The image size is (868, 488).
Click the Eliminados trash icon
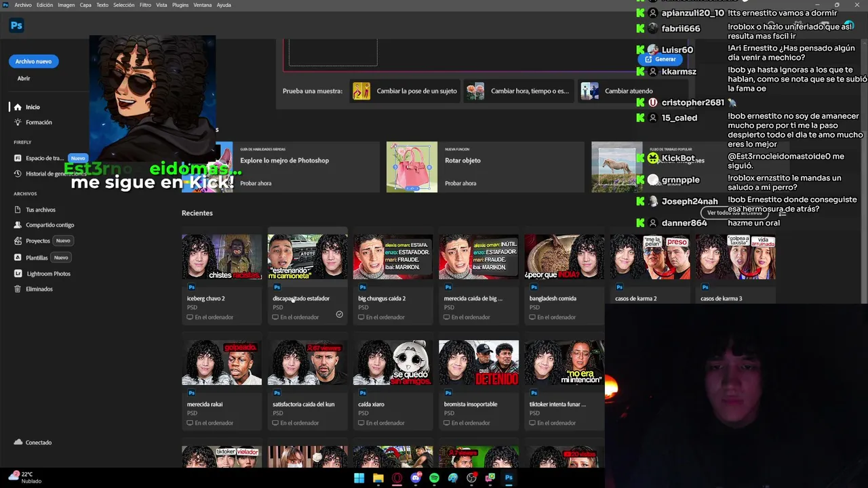point(18,289)
